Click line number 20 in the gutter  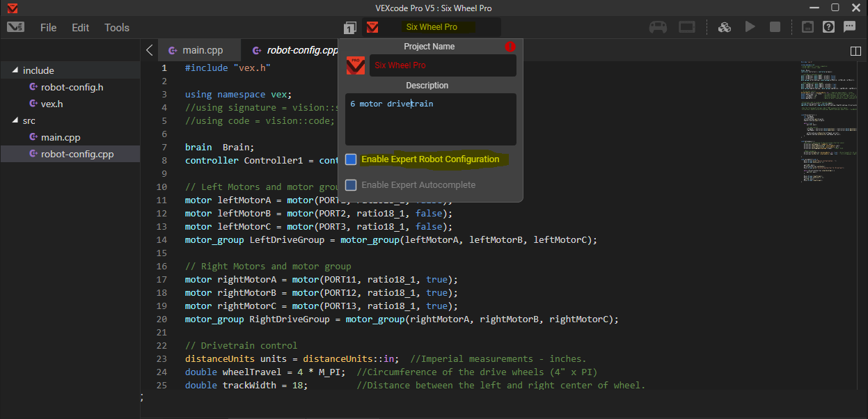pos(161,319)
